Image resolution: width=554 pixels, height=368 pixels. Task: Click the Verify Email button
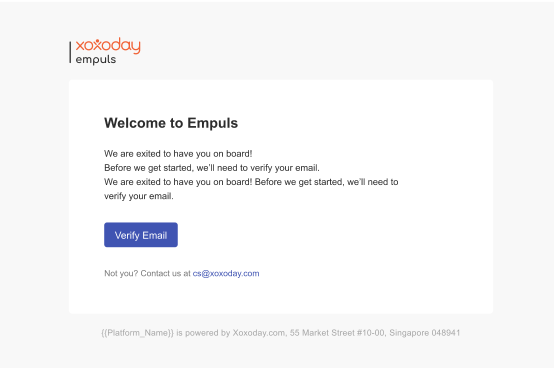coord(141,235)
